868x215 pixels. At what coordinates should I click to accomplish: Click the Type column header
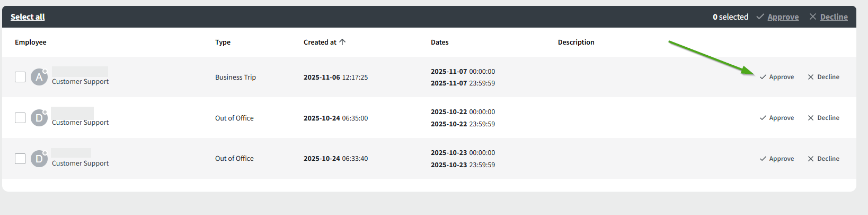coord(223,42)
